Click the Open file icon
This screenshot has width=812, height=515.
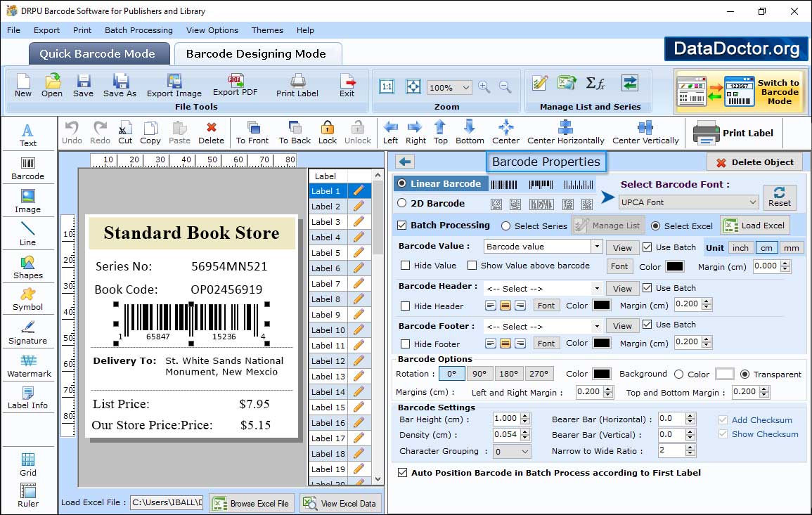click(x=52, y=86)
